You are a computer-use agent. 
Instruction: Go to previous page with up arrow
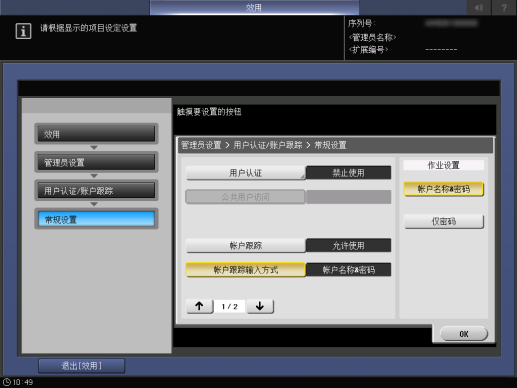tap(199, 306)
